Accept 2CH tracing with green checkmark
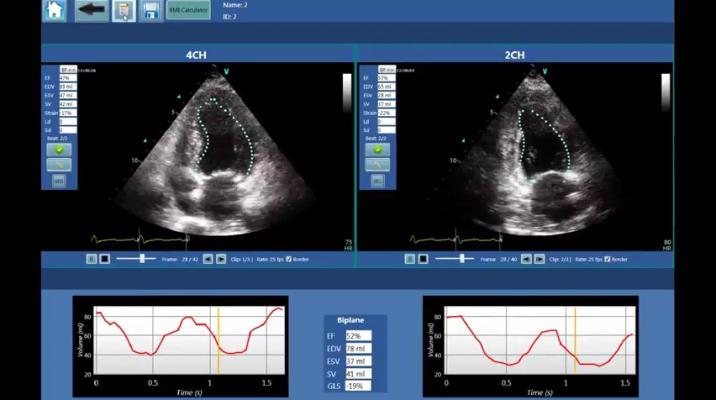 [x=377, y=149]
